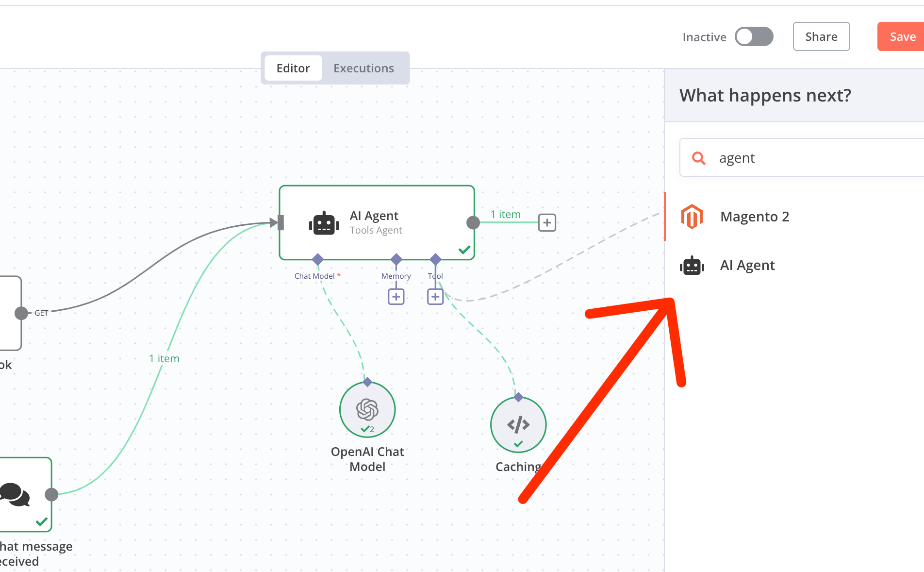Click the AI Agent robot icon in results
Image resolution: width=924 pixels, height=572 pixels.
click(692, 266)
